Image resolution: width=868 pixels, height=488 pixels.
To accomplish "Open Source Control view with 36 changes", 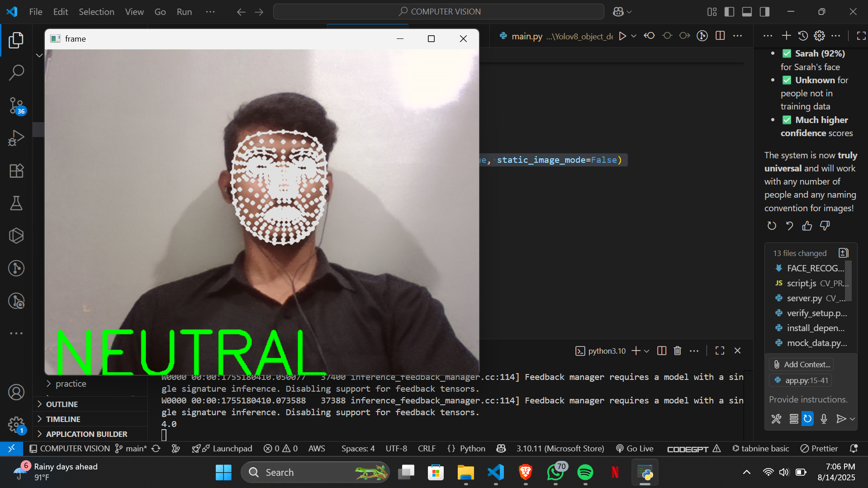I will coord(16,105).
